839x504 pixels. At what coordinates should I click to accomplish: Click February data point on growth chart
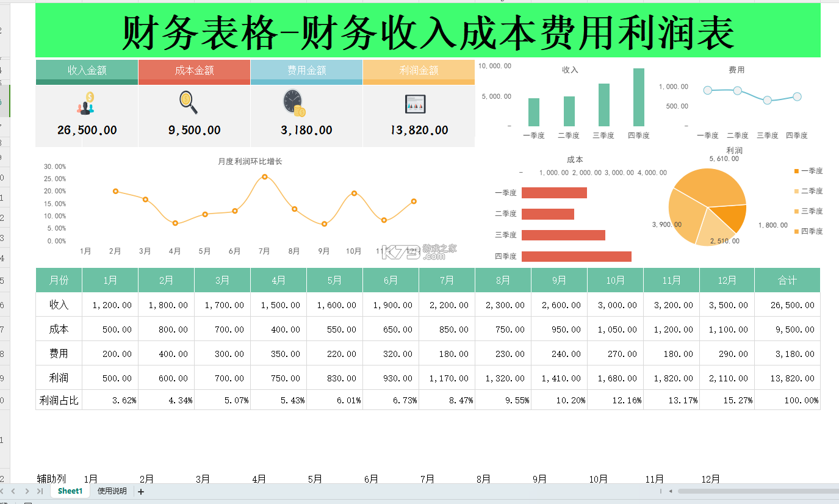[x=115, y=192]
